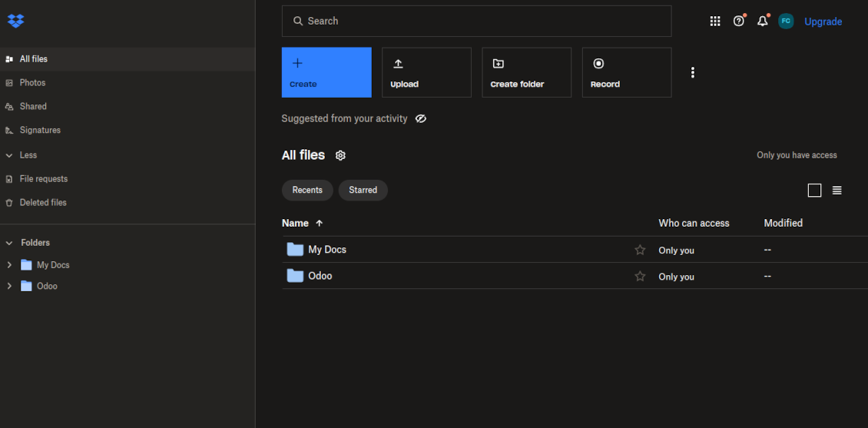
Task: Expand My Docs in folder tree
Action: [x=9, y=264]
